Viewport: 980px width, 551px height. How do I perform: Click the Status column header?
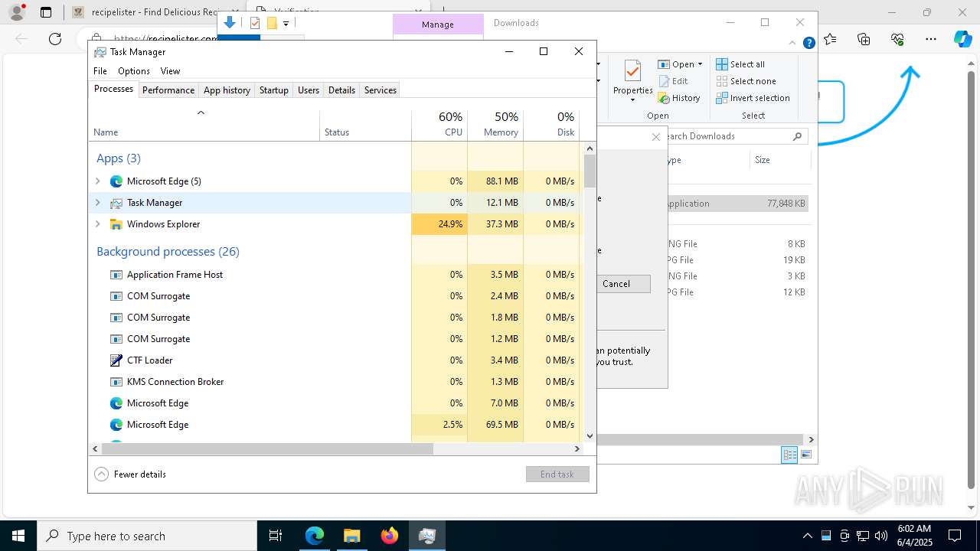pyautogui.click(x=365, y=125)
